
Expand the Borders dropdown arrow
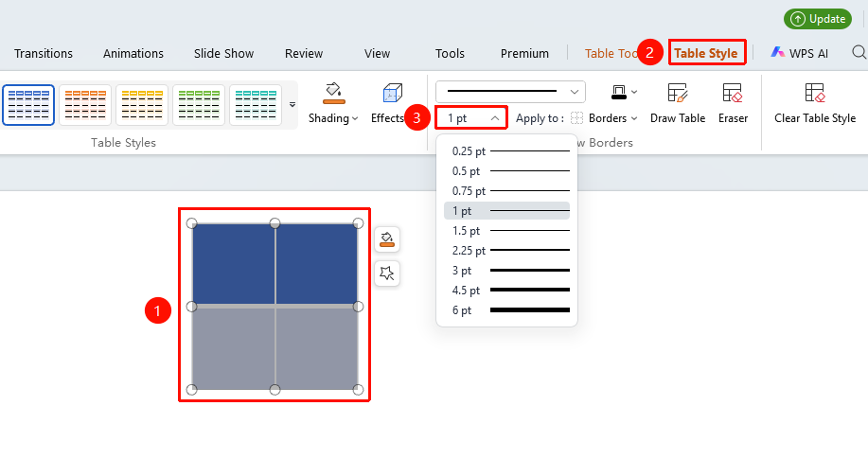[634, 118]
